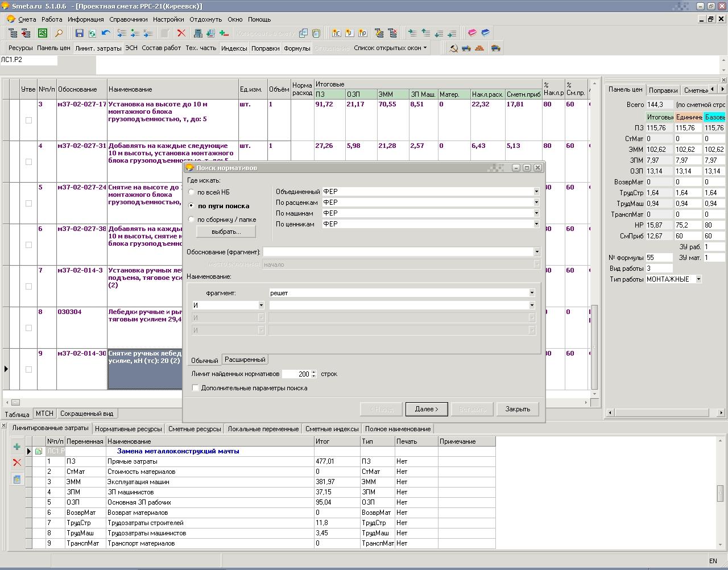Viewport: 728px width, 570px height.
Task: Click the tree with red arrow icon
Action: point(26,33)
